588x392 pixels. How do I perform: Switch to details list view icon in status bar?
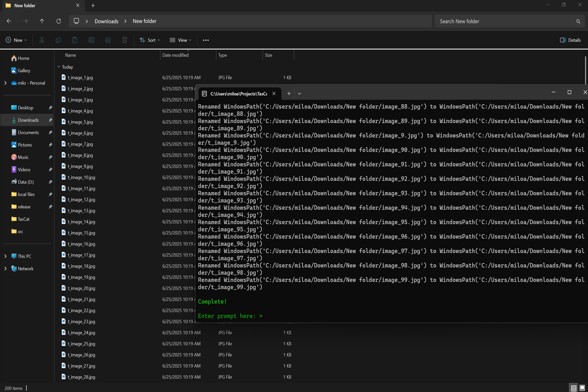(x=573, y=388)
